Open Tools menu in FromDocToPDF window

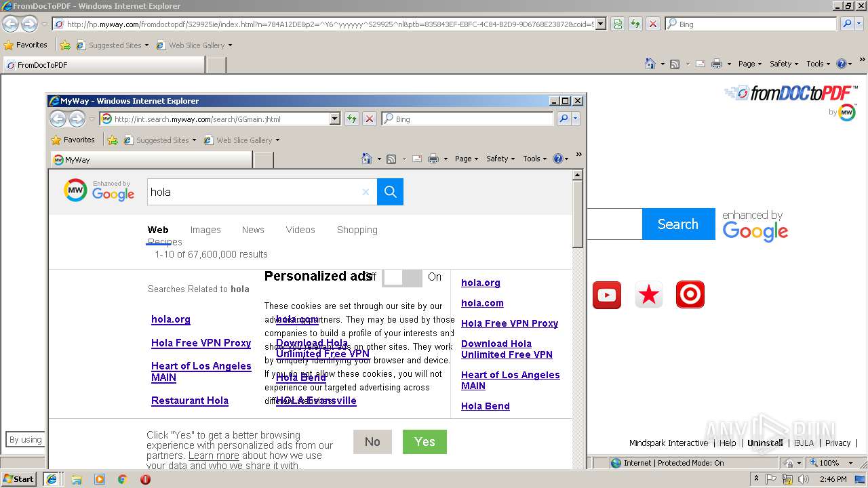pyautogui.click(x=818, y=64)
